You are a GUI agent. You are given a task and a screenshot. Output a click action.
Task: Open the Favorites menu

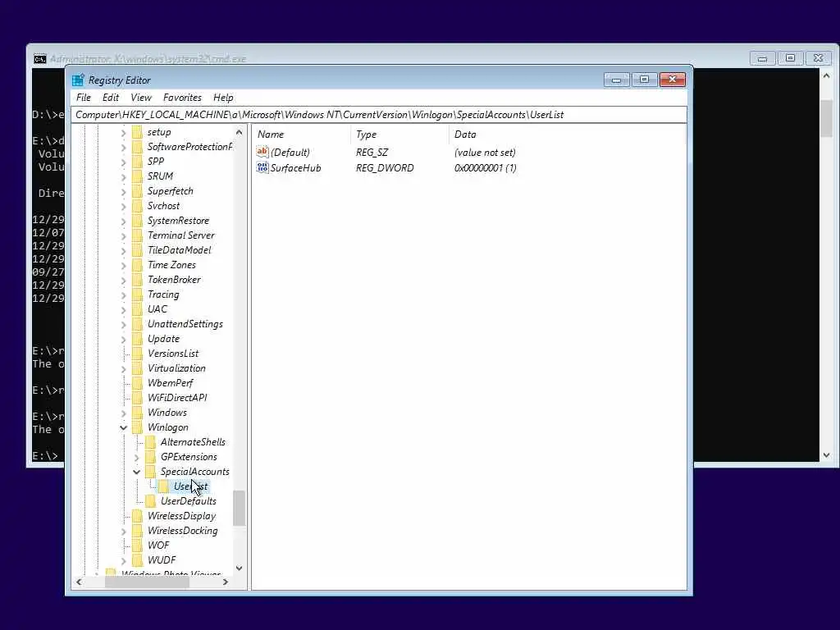click(182, 98)
